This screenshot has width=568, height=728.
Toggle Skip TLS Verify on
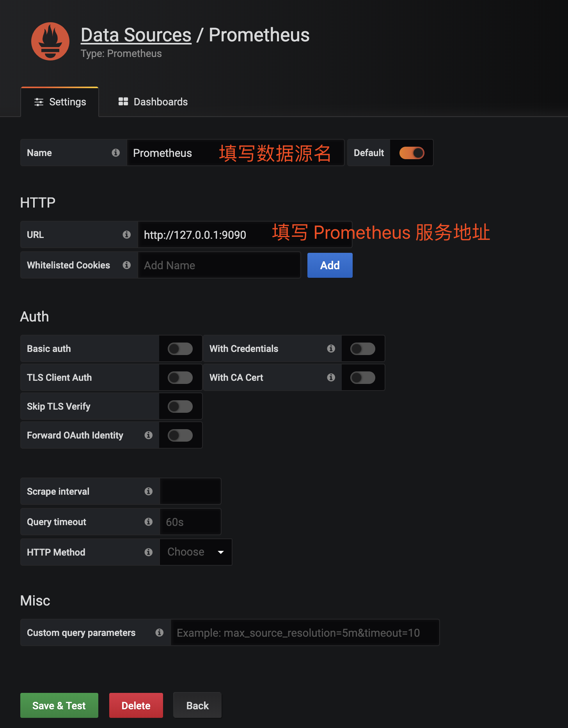click(x=180, y=407)
